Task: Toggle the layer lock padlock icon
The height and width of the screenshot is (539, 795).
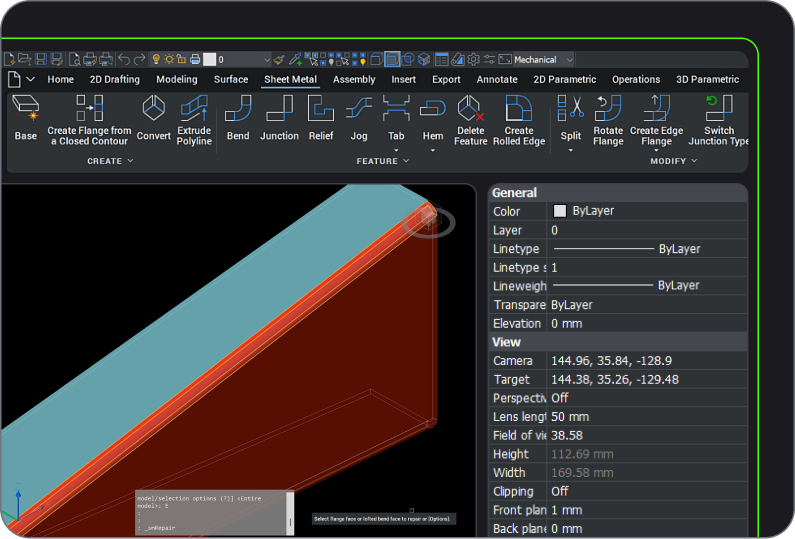Action: click(x=181, y=59)
